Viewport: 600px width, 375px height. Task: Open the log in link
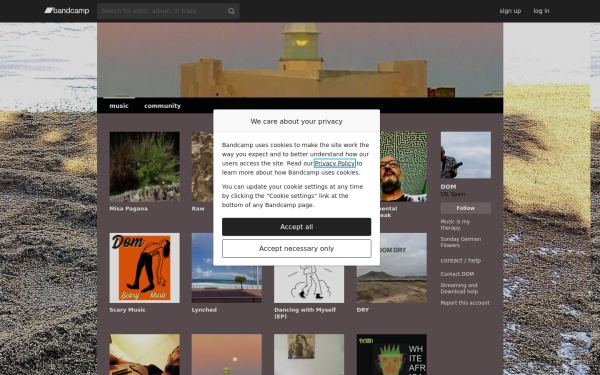click(x=541, y=11)
